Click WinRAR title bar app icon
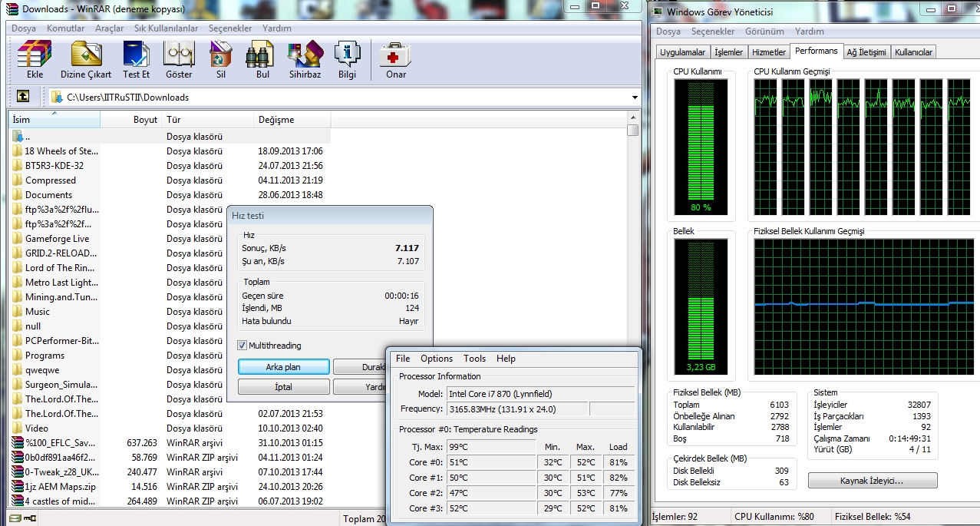980x526 pixels. (12, 9)
